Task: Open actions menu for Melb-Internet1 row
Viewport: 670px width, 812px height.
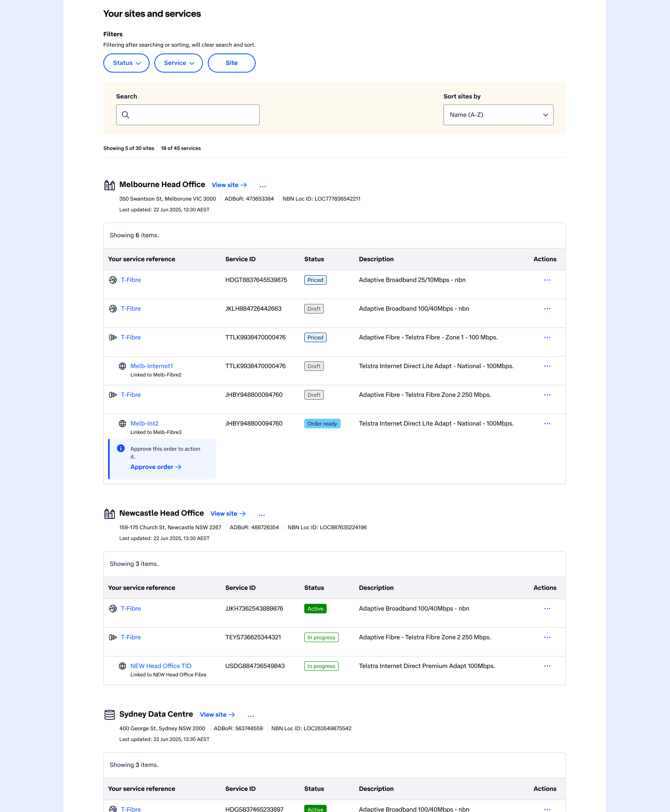Action: (547, 366)
